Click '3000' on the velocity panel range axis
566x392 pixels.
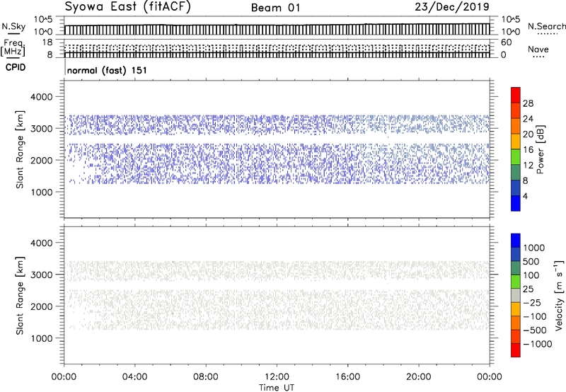(x=42, y=275)
